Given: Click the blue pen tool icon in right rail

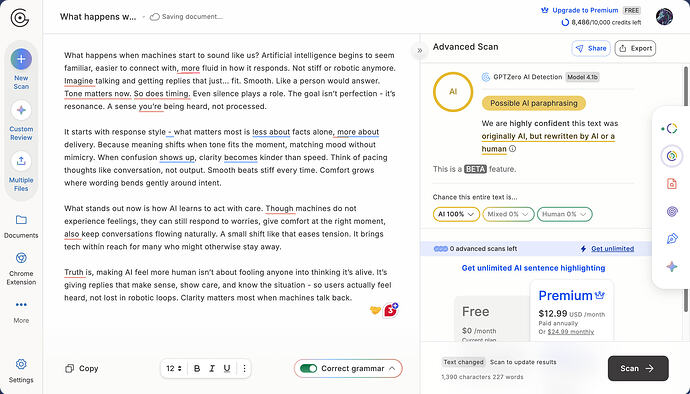Looking at the screenshot, I should (672, 239).
